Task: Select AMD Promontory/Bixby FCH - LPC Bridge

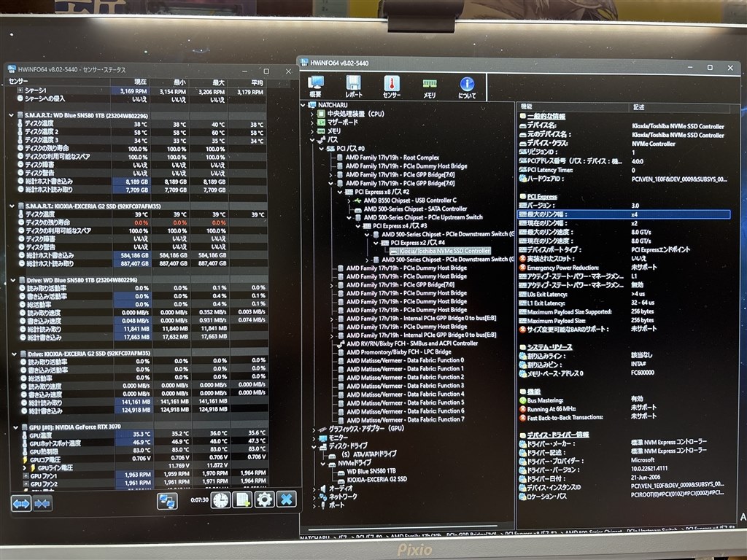Action: pyautogui.click(x=399, y=352)
